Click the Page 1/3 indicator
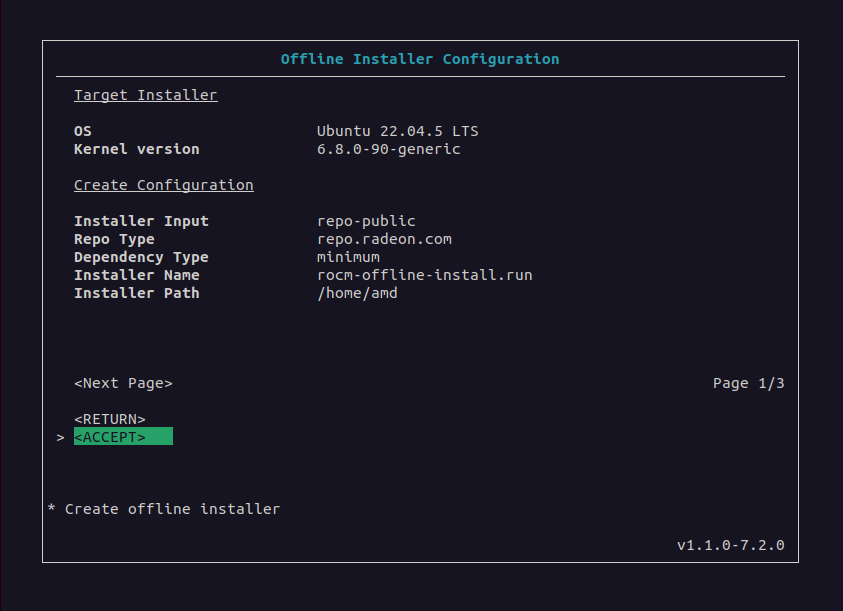843x611 pixels. click(748, 383)
